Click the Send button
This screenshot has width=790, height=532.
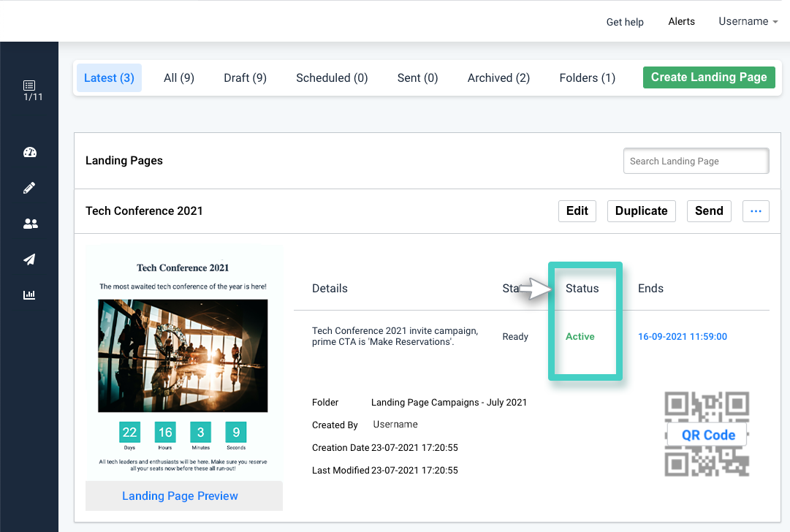[x=709, y=211]
